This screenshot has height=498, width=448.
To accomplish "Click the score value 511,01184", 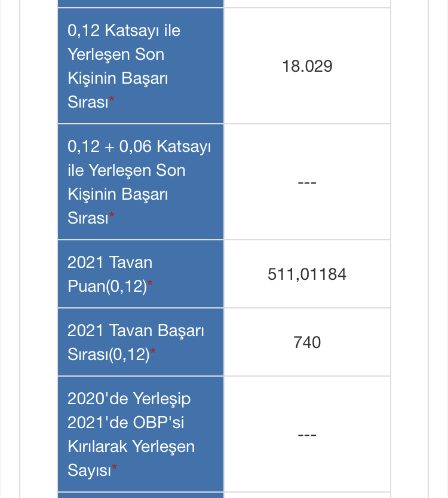I will pos(307,274).
